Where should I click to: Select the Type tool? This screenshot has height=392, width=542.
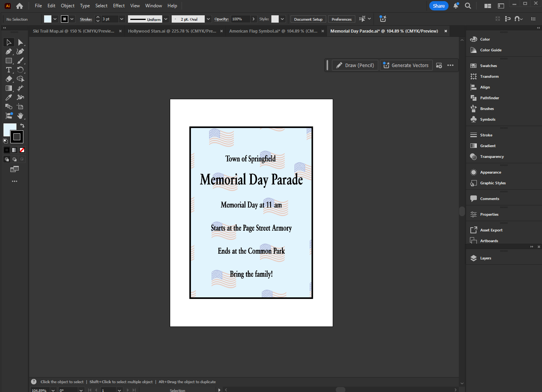tap(8, 70)
